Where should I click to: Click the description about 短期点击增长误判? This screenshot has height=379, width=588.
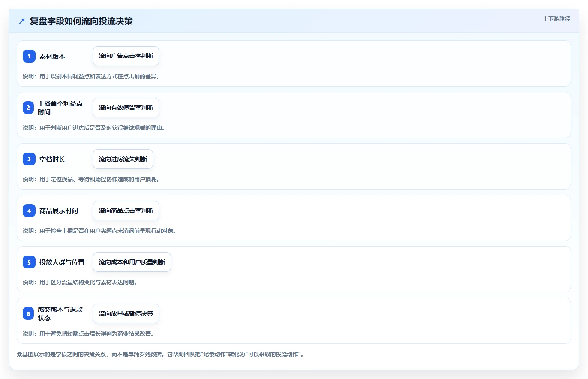(x=88, y=334)
